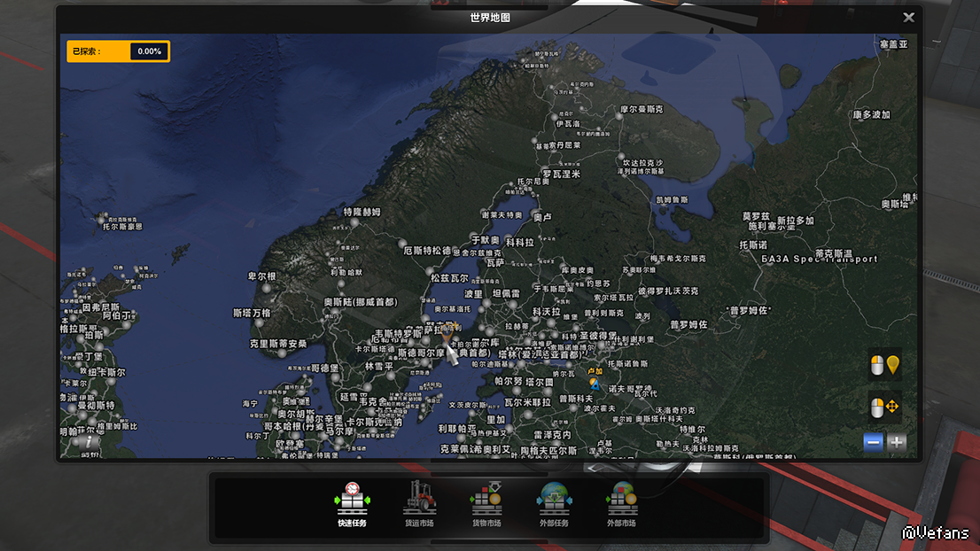The image size is (980, 551).
Task: Select 厄斯特松德 city label
Action: click(427, 251)
